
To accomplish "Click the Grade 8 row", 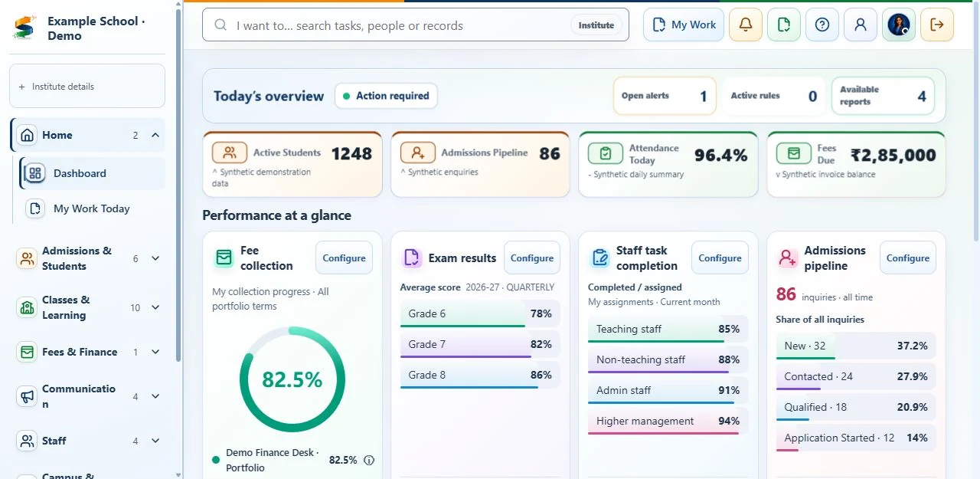I will (480, 375).
